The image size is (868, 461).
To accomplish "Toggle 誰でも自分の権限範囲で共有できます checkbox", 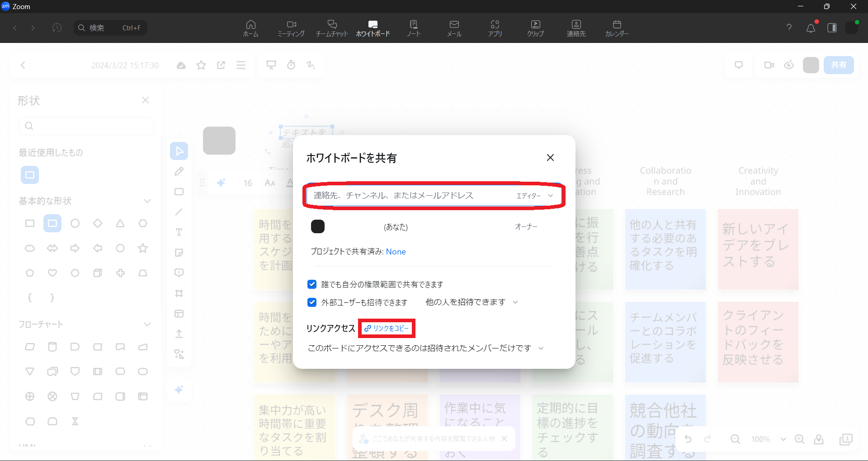I will tap(312, 284).
